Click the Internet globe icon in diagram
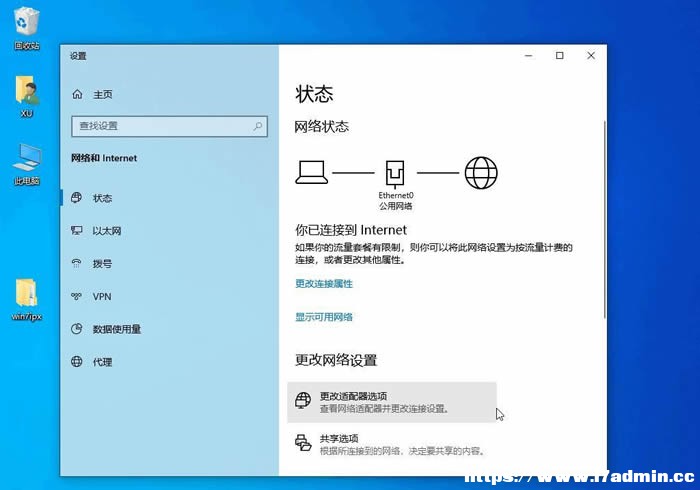Image resolution: width=700 pixels, height=490 pixels. click(481, 173)
